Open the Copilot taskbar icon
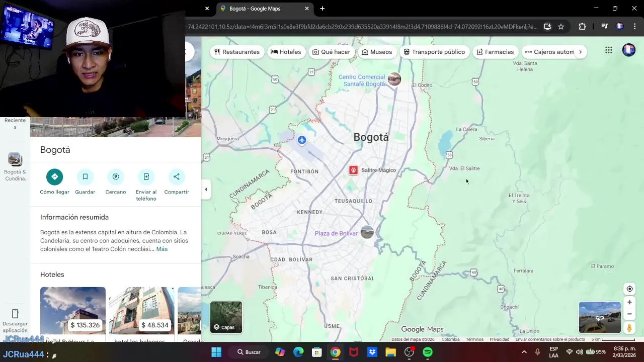 pyautogui.click(x=280, y=352)
